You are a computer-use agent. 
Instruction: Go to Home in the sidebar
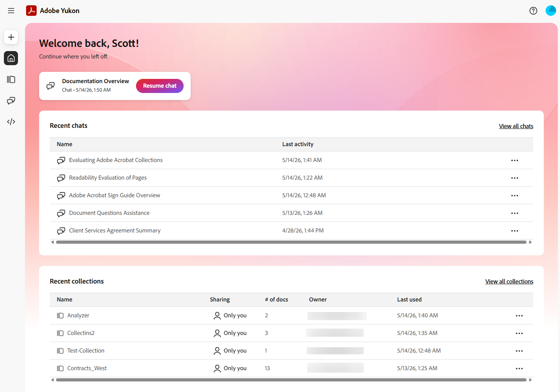(x=11, y=58)
